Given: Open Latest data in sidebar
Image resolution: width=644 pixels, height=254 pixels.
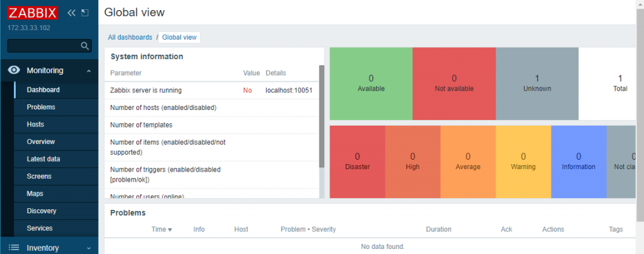Looking at the screenshot, I should pyautogui.click(x=43, y=159).
